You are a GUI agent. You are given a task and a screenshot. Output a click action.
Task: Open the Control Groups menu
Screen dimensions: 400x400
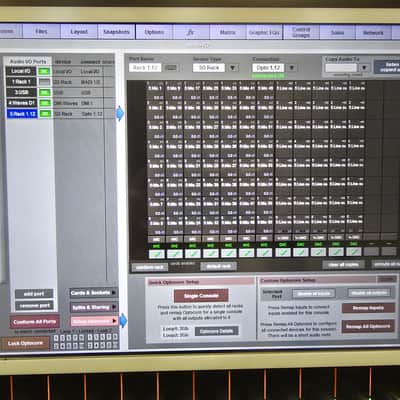[301, 32]
